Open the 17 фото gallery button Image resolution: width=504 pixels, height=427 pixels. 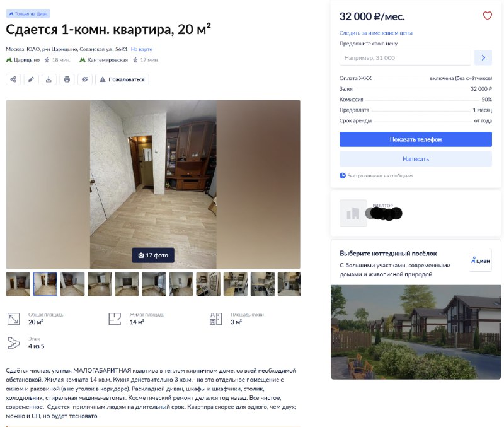[153, 255]
